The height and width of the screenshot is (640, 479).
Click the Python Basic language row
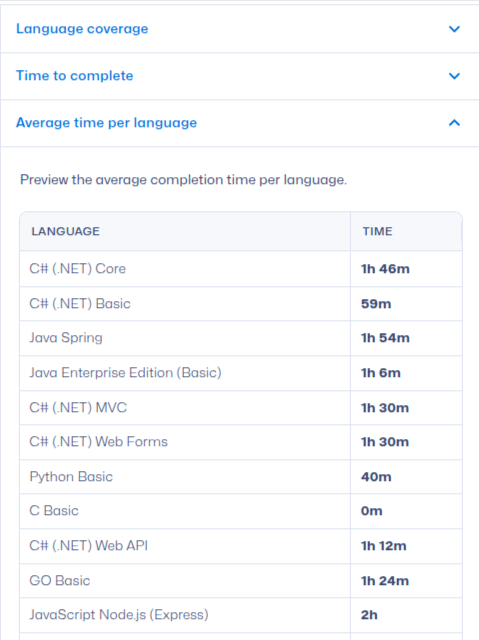pyautogui.click(x=241, y=477)
